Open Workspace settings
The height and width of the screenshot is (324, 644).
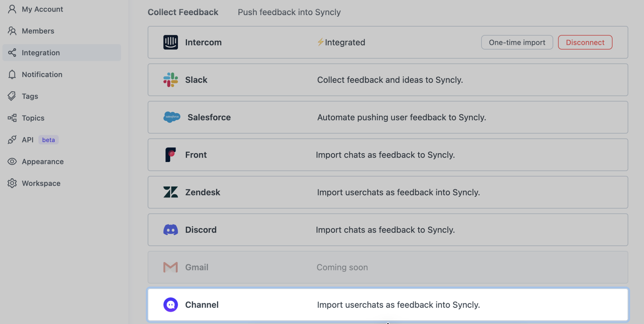tap(41, 183)
